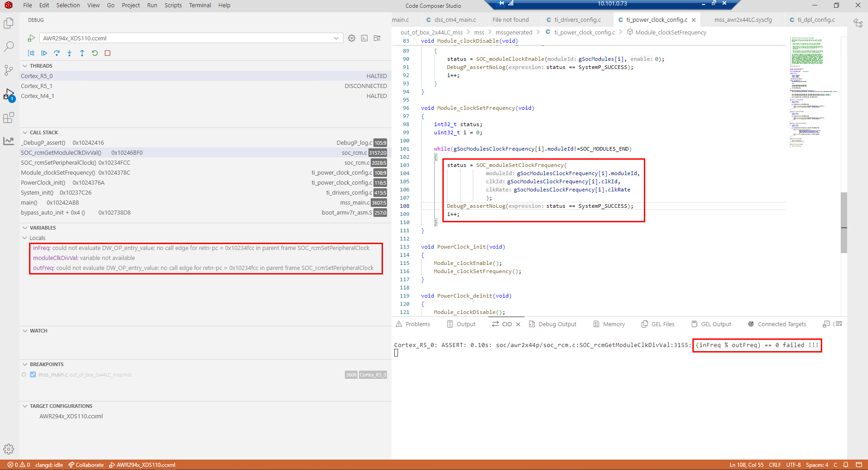Toggle the mss_main.c breakpoint checkbox
This screenshot has height=470, width=868.
33,375
